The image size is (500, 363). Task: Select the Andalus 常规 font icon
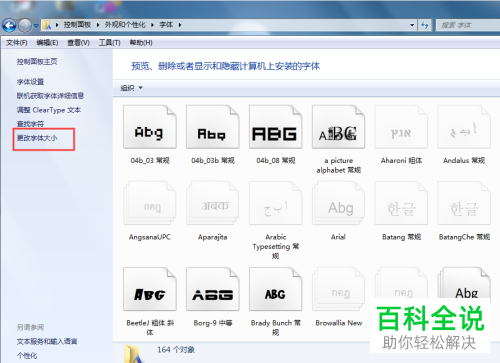click(x=464, y=127)
